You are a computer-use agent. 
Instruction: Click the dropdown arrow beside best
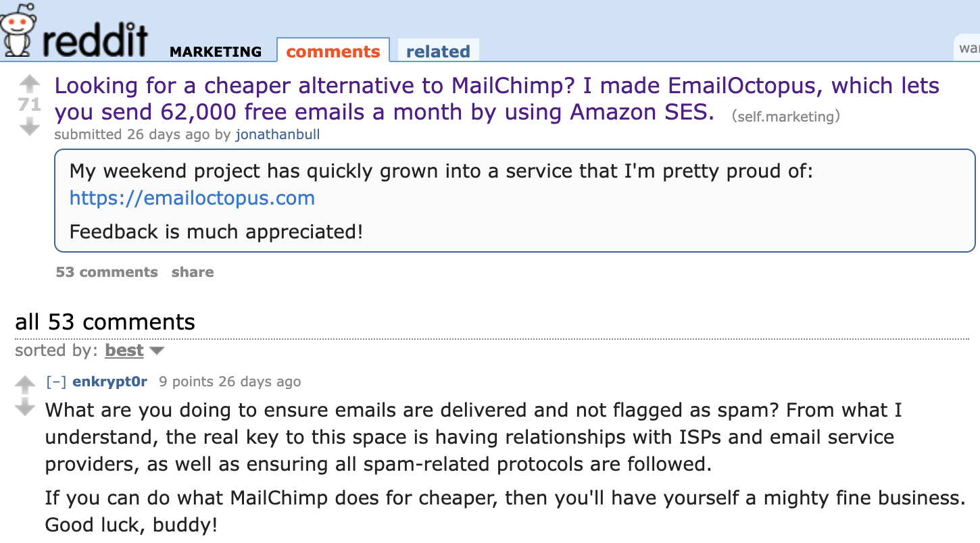click(157, 351)
